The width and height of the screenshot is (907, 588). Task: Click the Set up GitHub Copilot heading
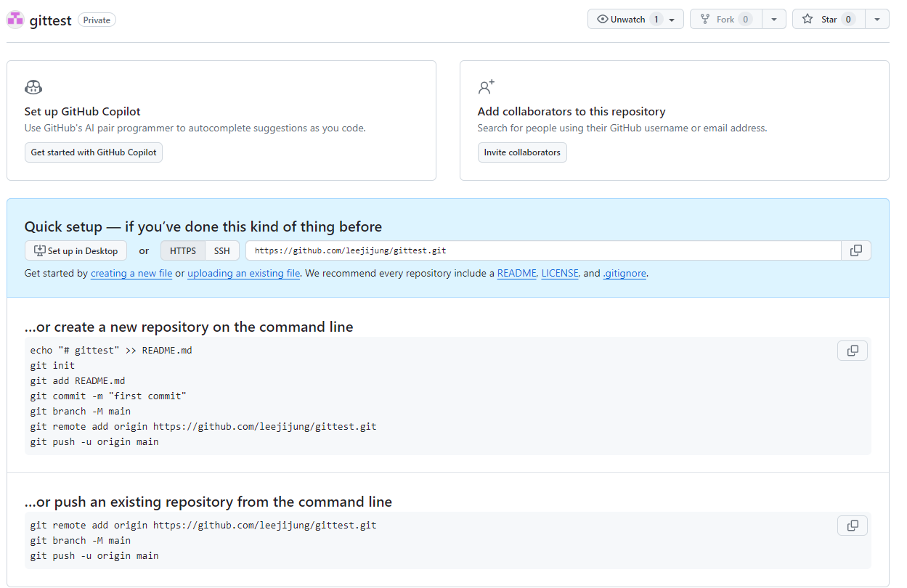tap(83, 112)
